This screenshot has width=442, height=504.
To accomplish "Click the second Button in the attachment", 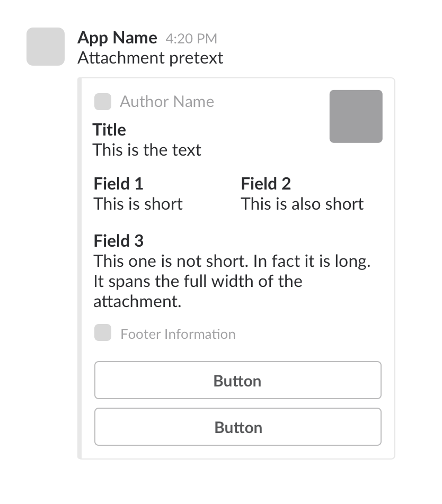I will [237, 427].
